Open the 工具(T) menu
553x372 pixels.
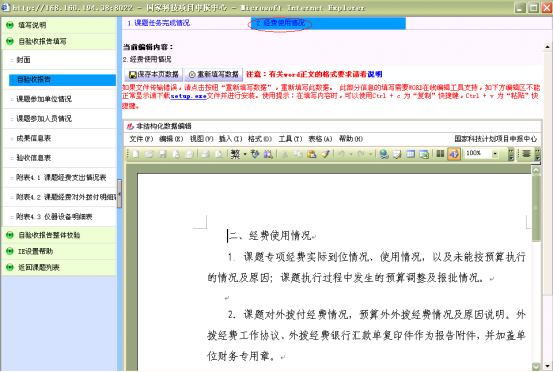tap(290, 139)
